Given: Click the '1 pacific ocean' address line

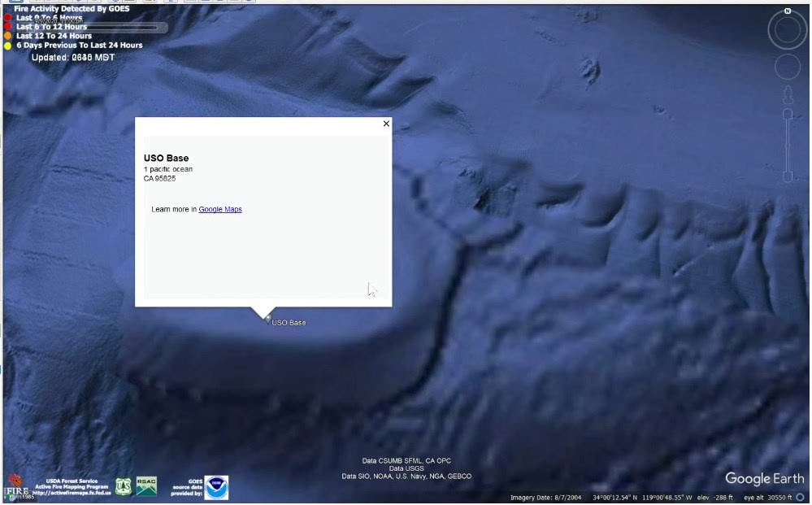Looking at the screenshot, I should (x=168, y=169).
